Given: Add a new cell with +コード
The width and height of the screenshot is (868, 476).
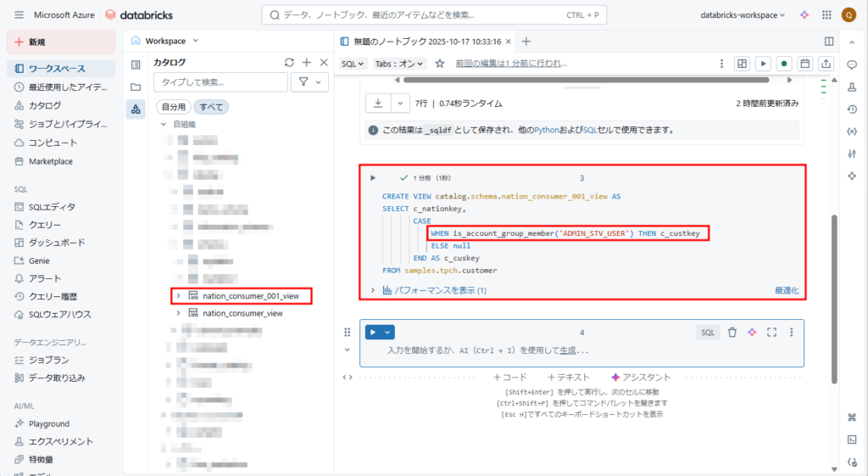Looking at the screenshot, I should [x=510, y=377].
